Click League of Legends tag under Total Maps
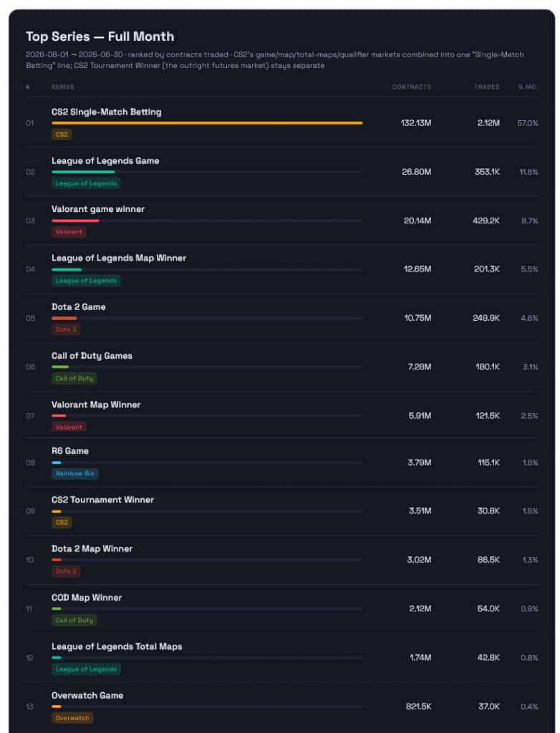The height and width of the screenshot is (733, 560). pos(86,669)
